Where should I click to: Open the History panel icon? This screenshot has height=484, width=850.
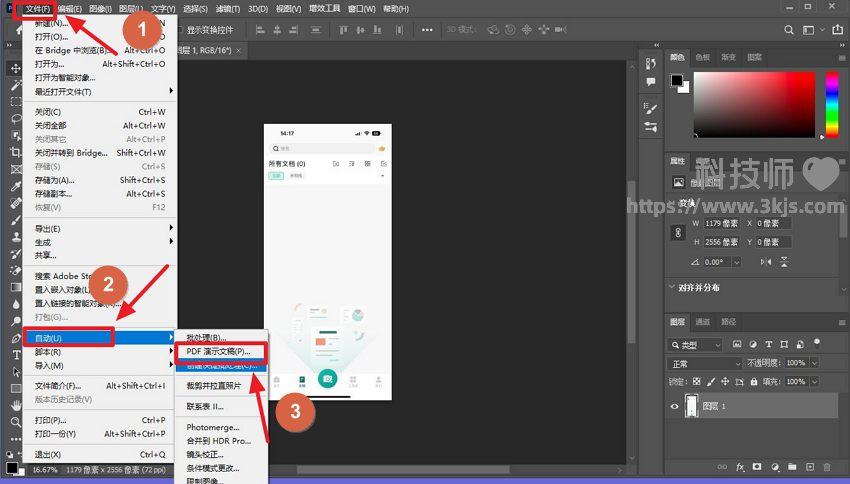point(651,63)
